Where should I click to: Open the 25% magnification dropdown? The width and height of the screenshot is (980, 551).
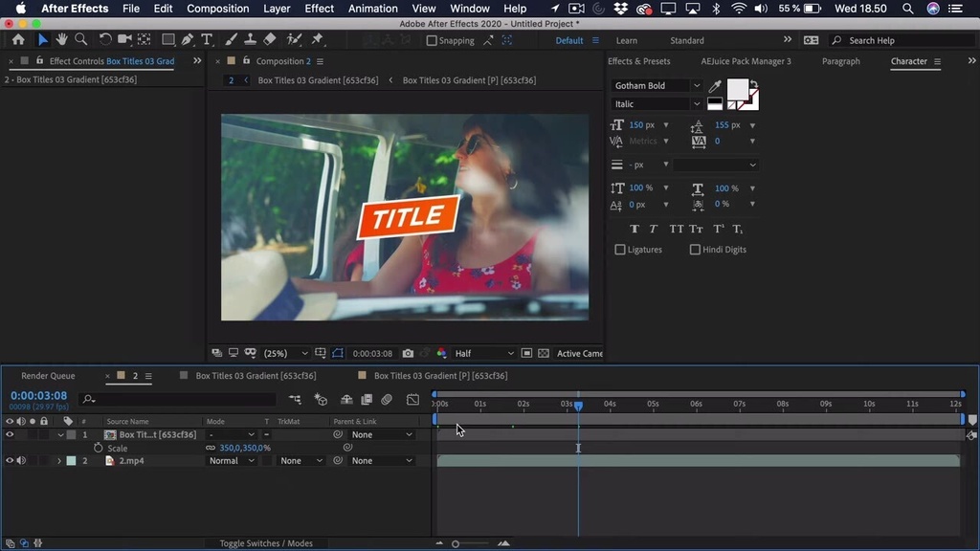pos(285,354)
